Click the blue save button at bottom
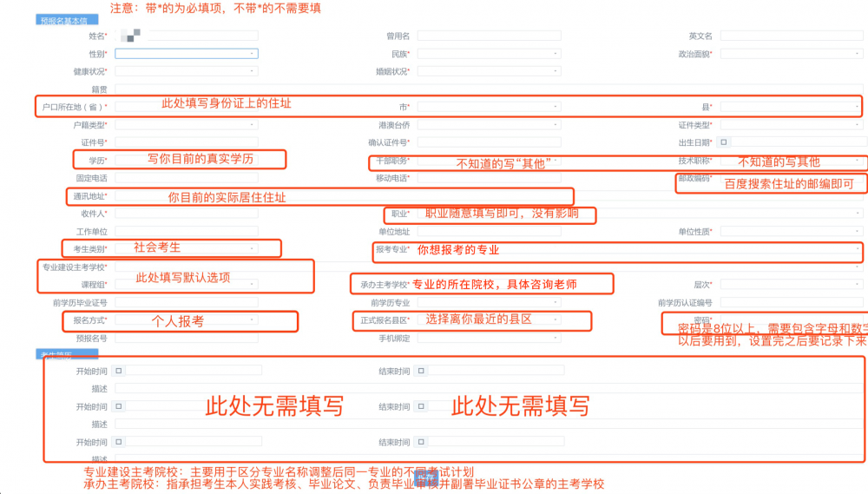This screenshot has width=868, height=494. tap(424, 477)
